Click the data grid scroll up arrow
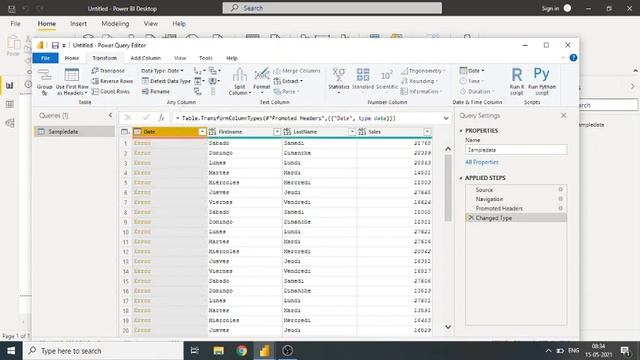640x360 pixels. pyautogui.click(x=448, y=149)
